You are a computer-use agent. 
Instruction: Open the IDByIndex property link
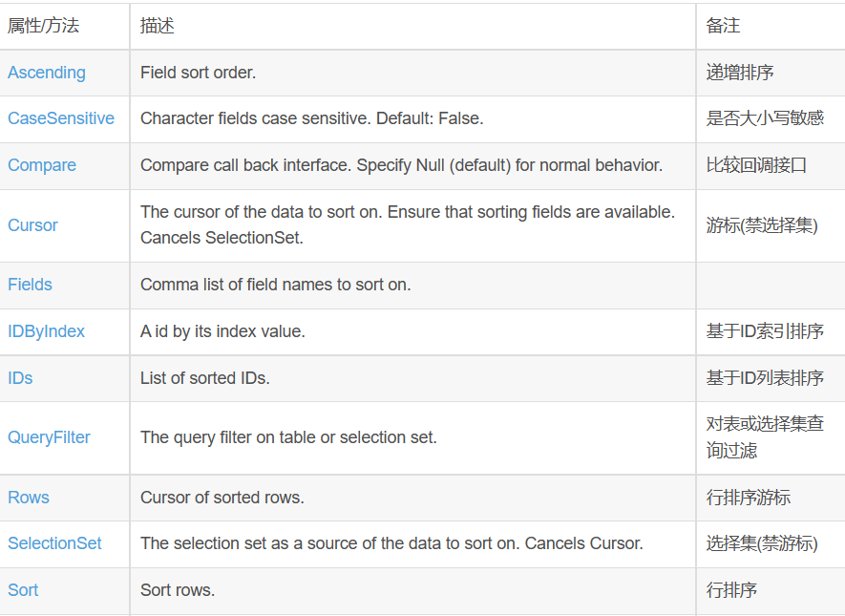pyautogui.click(x=46, y=330)
